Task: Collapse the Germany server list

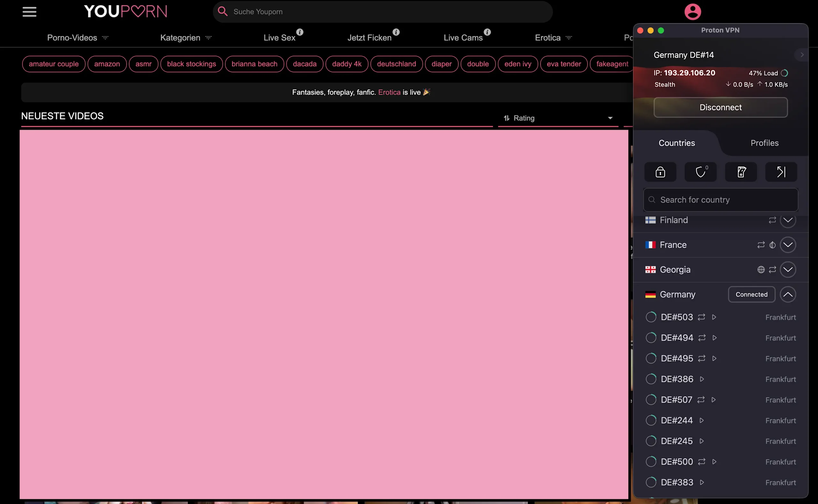Action: point(788,294)
